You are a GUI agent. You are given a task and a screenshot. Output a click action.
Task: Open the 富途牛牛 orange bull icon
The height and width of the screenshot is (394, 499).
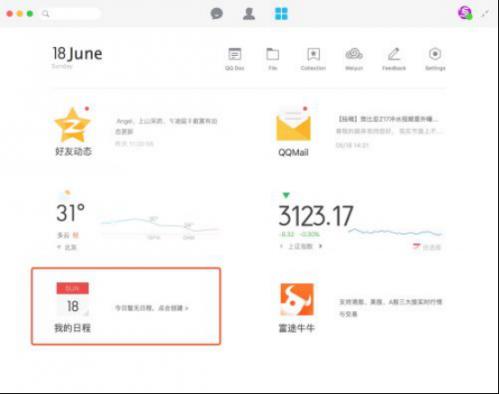coord(297,299)
